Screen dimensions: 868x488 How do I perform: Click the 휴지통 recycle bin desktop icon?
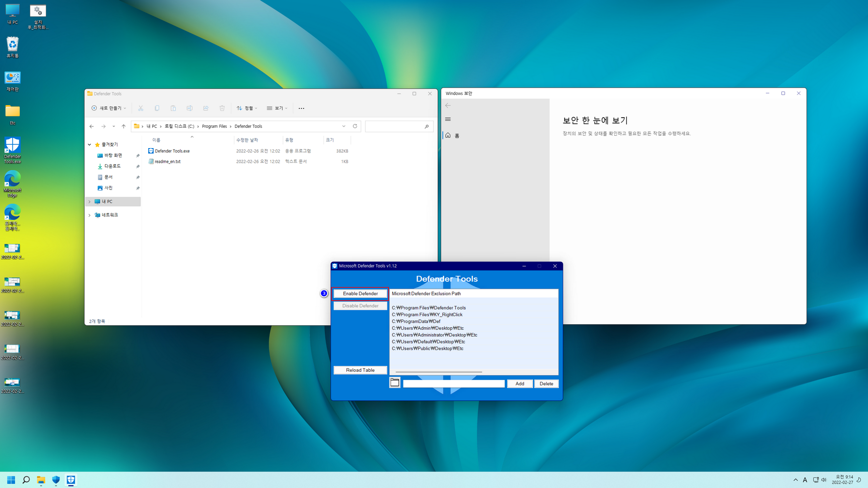point(13,47)
